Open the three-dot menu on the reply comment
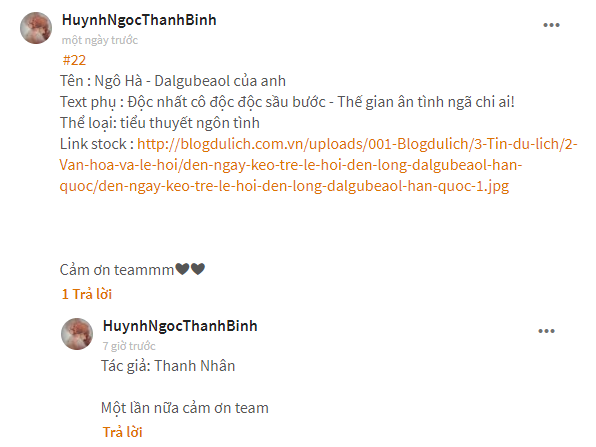Screen dimensions: 596x447 coord(546,331)
